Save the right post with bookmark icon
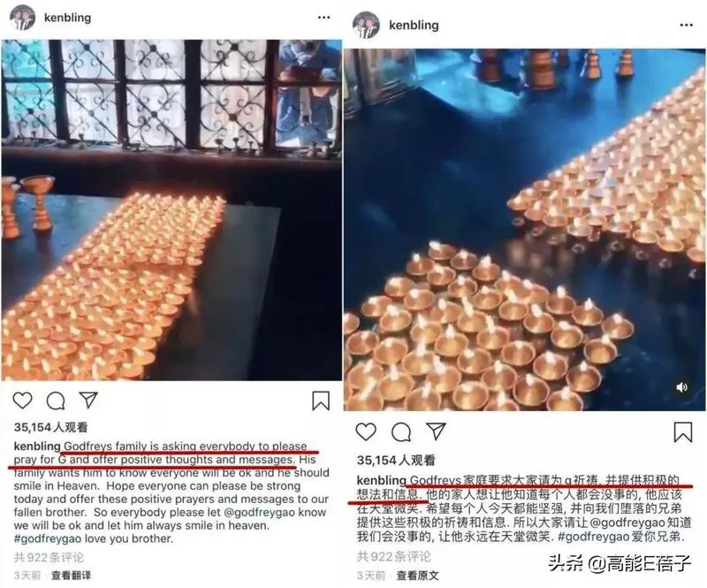The height and width of the screenshot is (588, 707). pyautogui.click(x=683, y=431)
